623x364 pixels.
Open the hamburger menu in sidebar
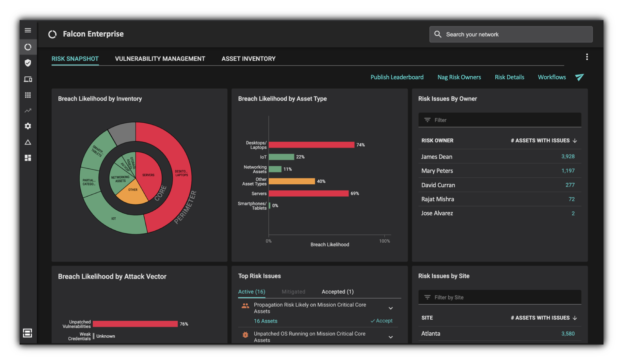pyautogui.click(x=28, y=30)
